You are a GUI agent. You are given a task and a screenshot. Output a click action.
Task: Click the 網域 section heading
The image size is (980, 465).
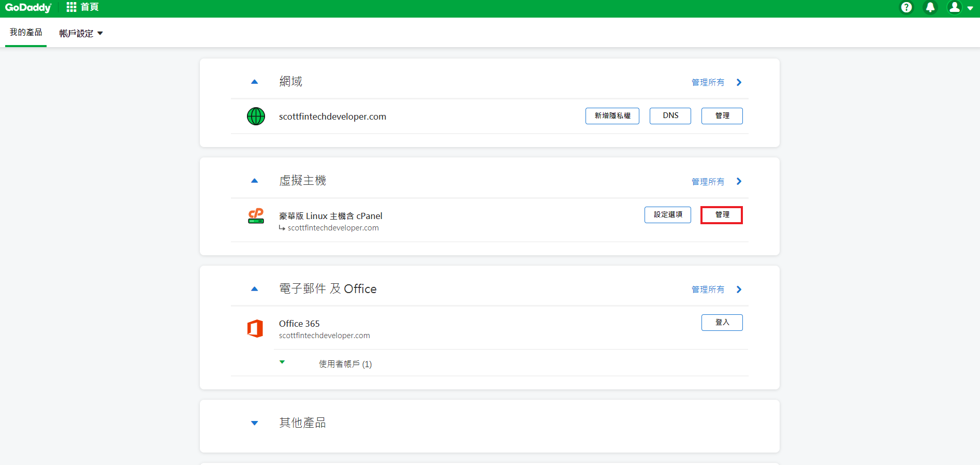290,81
